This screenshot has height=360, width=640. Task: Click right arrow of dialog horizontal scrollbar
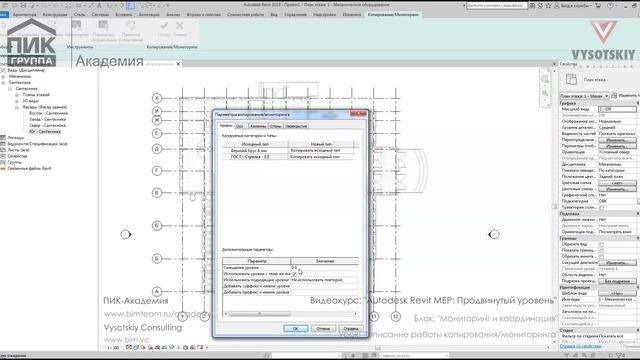click(356, 314)
